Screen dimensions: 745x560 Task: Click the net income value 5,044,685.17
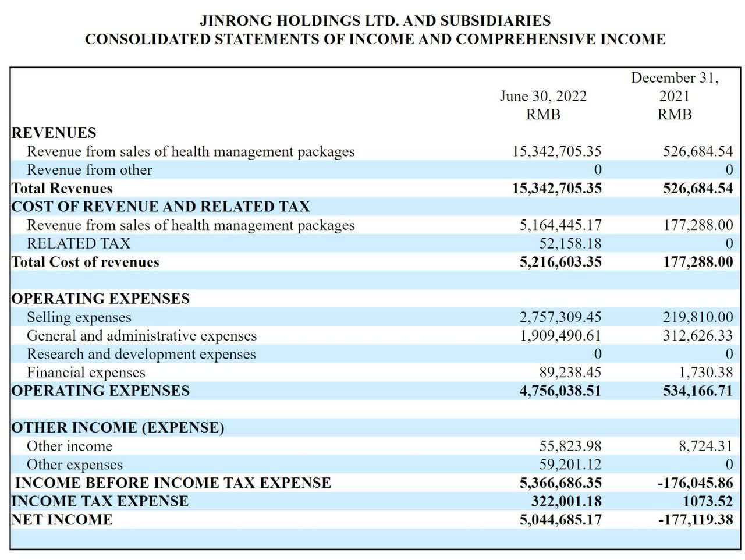(x=560, y=520)
